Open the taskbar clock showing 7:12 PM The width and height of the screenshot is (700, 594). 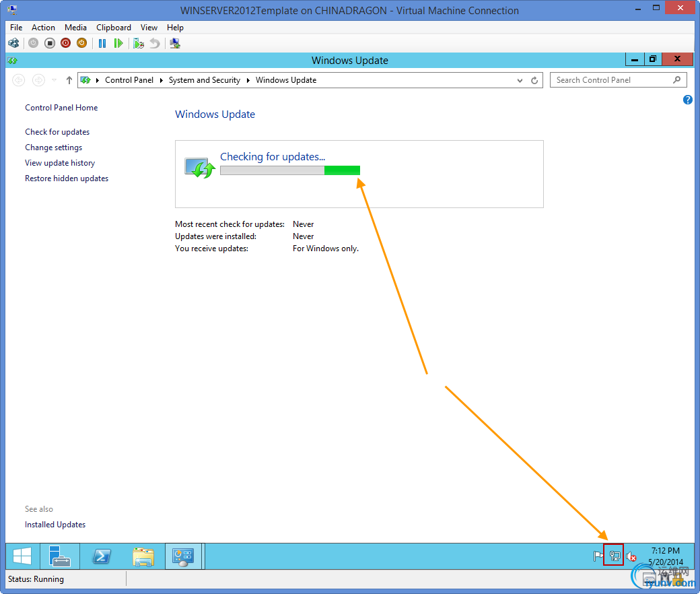tap(665, 556)
